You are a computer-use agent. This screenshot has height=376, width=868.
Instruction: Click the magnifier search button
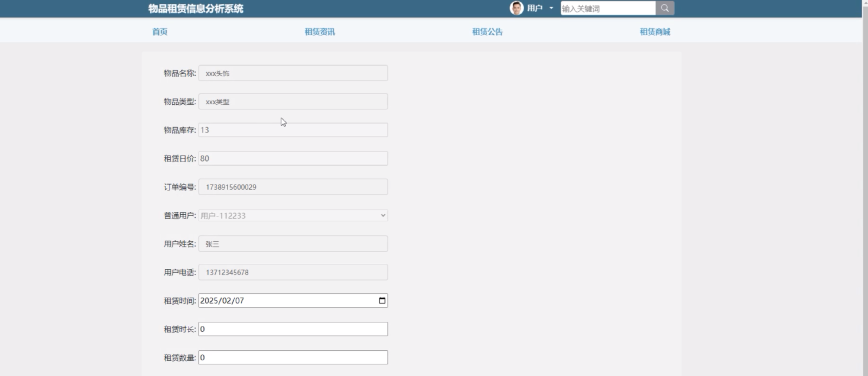pos(664,8)
